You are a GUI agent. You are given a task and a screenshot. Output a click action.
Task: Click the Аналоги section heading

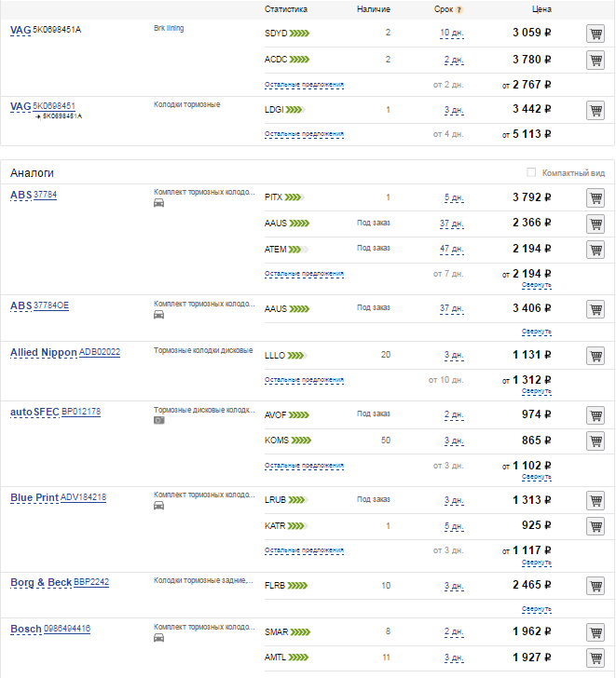pos(32,173)
